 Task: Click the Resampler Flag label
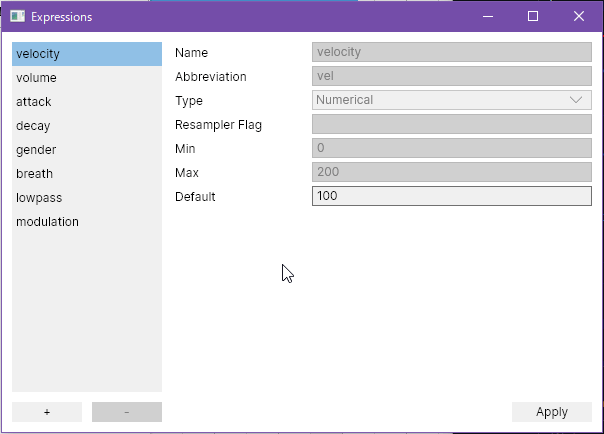(218, 125)
